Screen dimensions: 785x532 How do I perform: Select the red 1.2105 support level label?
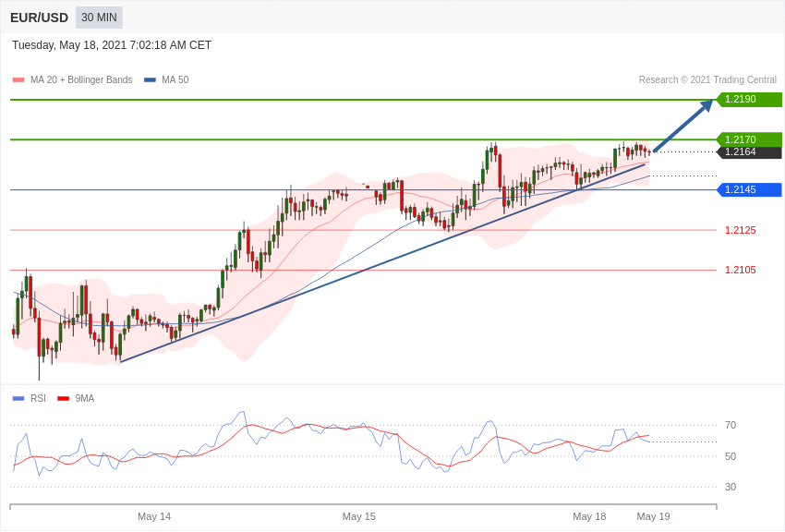click(740, 270)
